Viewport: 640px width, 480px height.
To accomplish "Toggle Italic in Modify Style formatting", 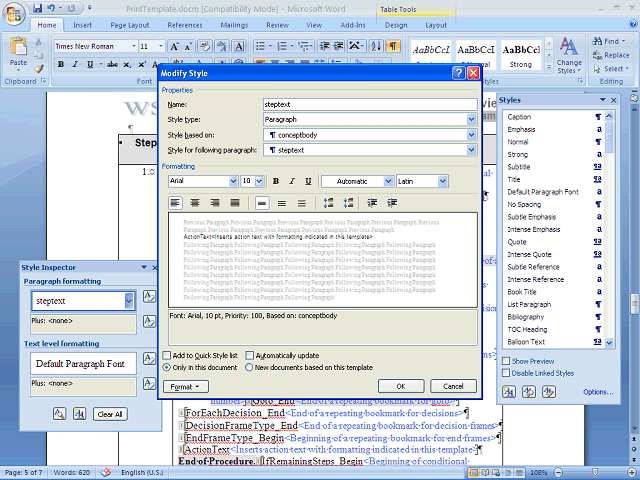I will [292, 181].
